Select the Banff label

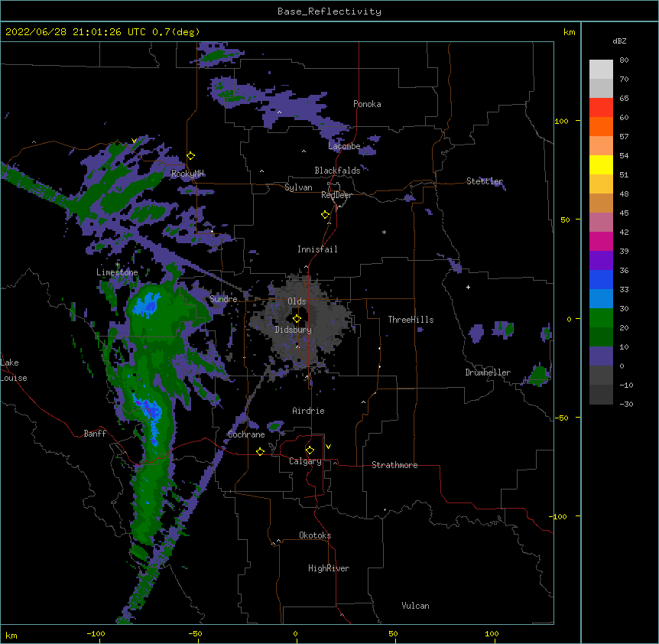click(95, 434)
